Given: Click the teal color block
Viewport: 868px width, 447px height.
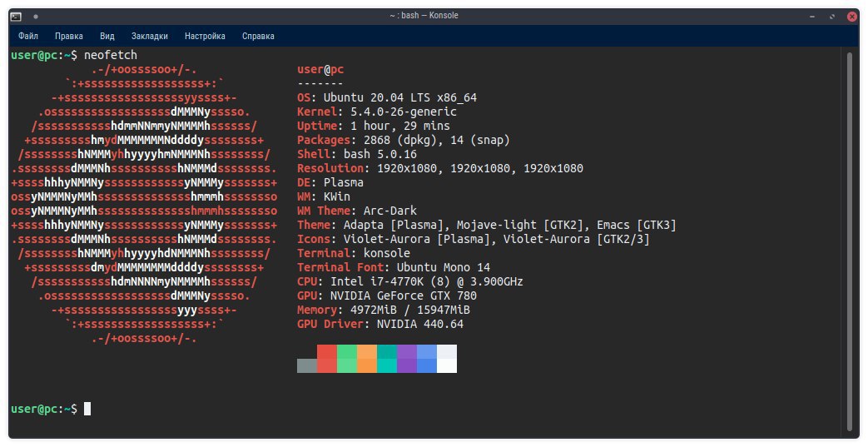Looking at the screenshot, I should pos(387,359).
